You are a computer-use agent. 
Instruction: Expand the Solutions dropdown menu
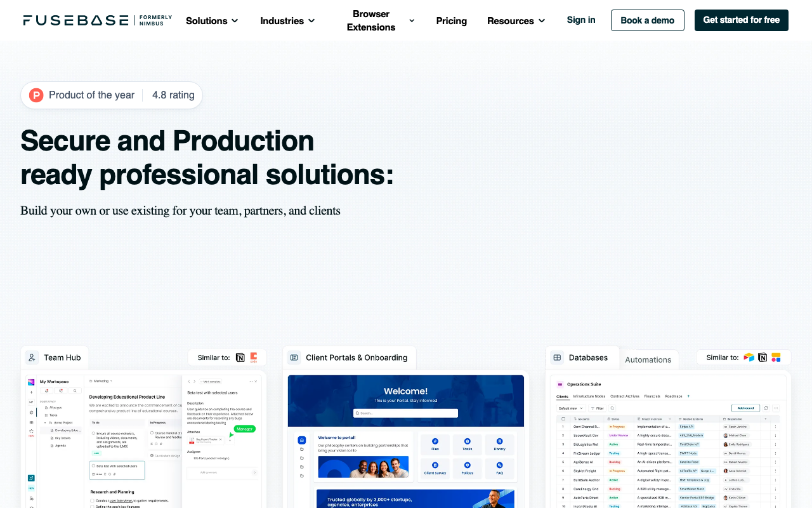(212, 20)
